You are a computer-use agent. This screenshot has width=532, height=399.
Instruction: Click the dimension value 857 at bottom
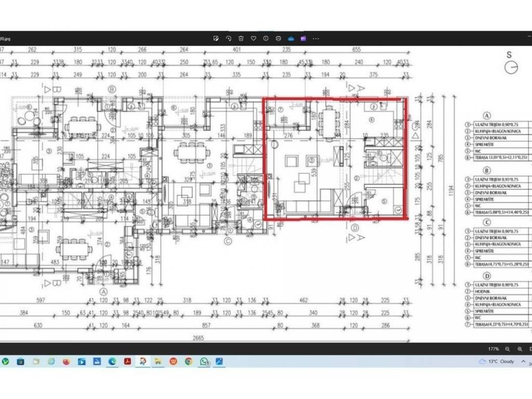coord(206,325)
